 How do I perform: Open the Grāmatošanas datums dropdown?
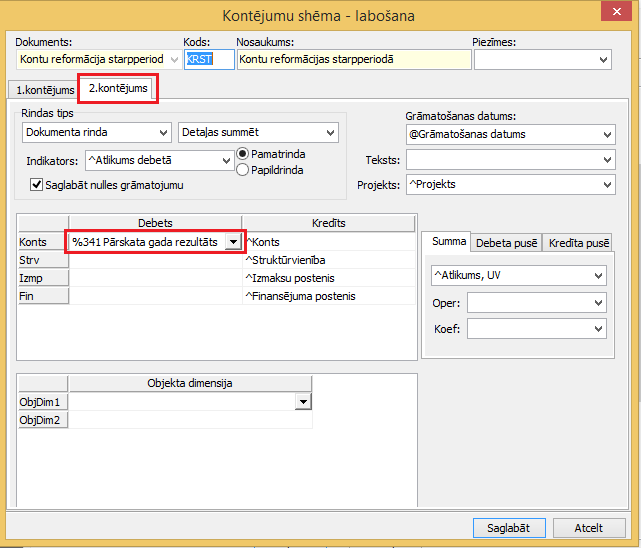(608, 134)
